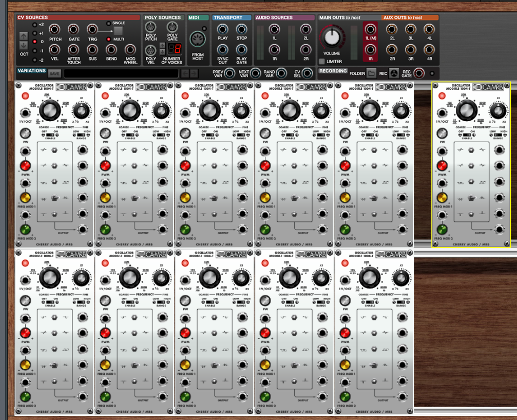Click the Aux Outs 2L jack
The width and height of the screenshot is (517, 420).
(392, 30)
